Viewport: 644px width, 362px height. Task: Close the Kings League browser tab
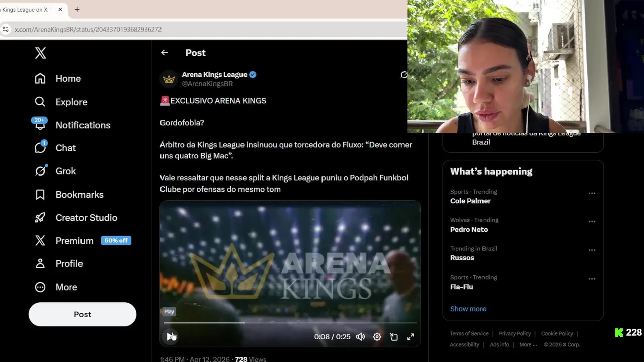pos(60,9)
